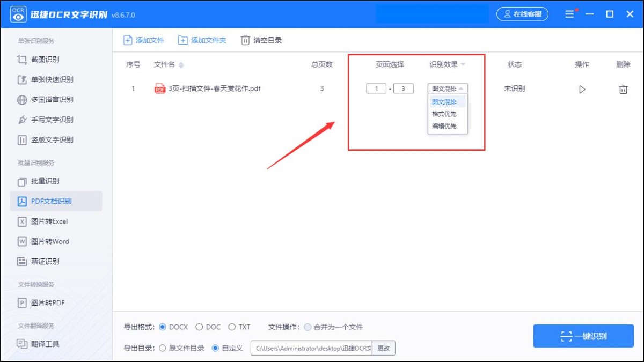
Task: Click the 添加文件夹 label
Action: coord(209,40)
